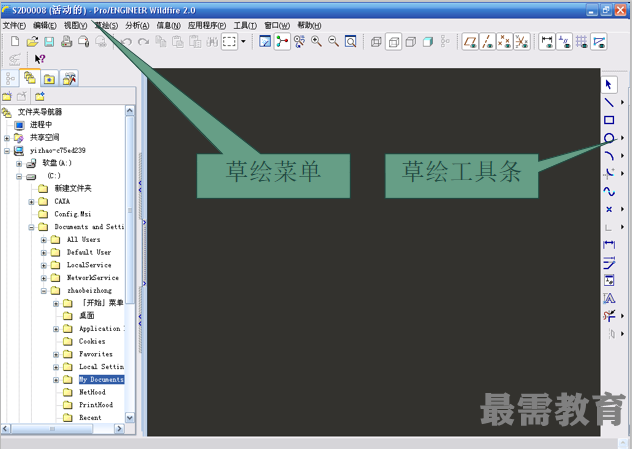
Task: Collapse the Documents and Settings folder
Action: pyautogui.click(x=31, y=227)
